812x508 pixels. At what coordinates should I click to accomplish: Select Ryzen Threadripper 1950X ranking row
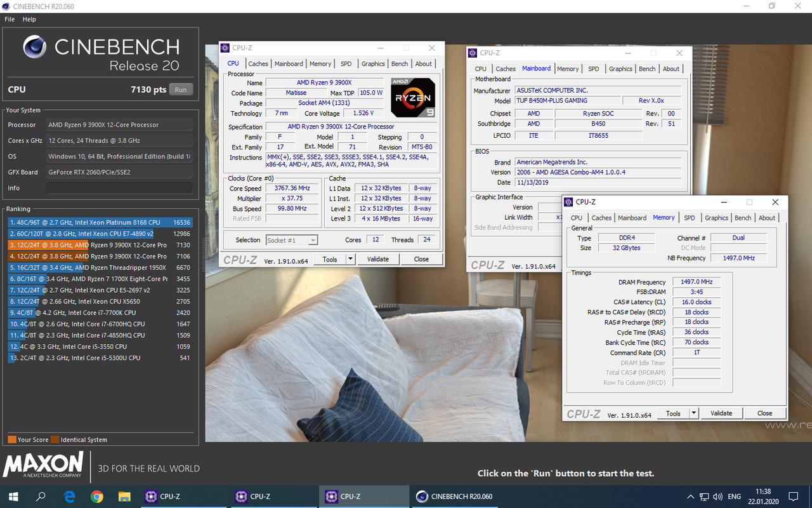pyautogui.click(x=100, y=267)
